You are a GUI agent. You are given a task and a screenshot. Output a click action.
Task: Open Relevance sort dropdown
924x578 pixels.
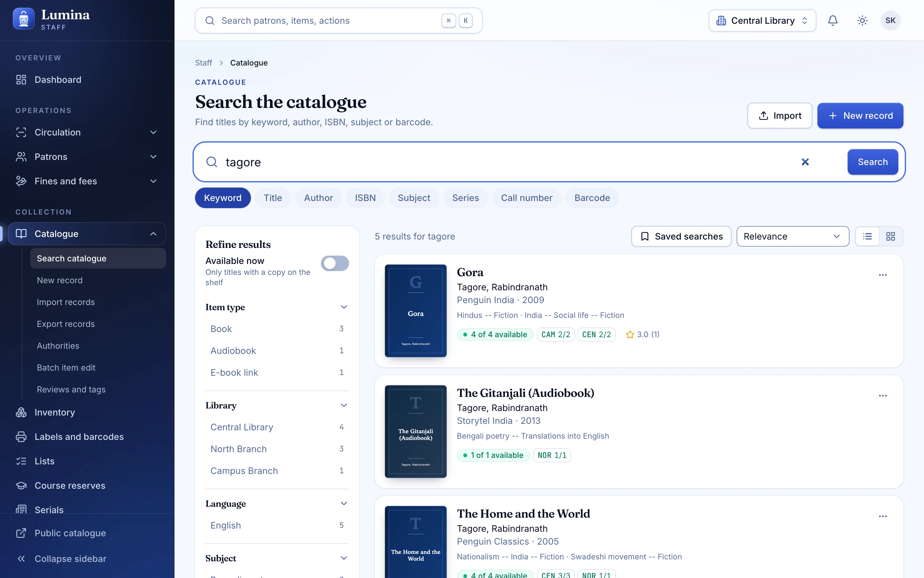793,236
